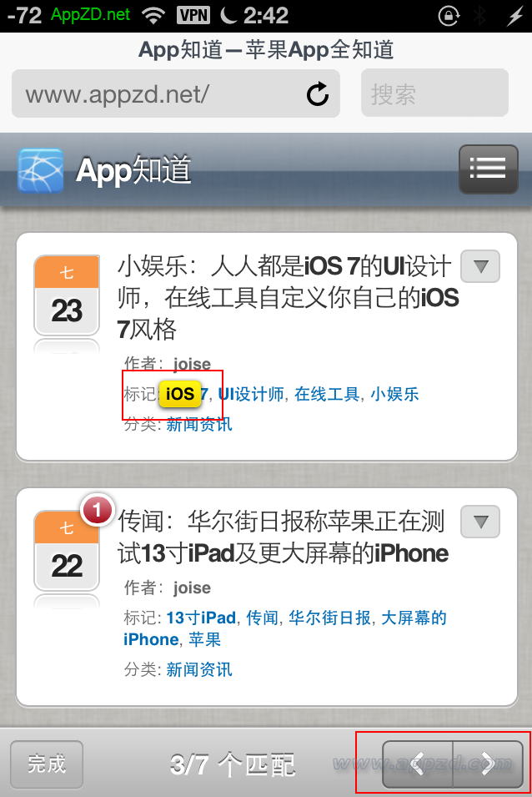This screenshot has width=532, height=797.
Task: Expand the first post's dropdown arrow
Action: pos(480,266)
